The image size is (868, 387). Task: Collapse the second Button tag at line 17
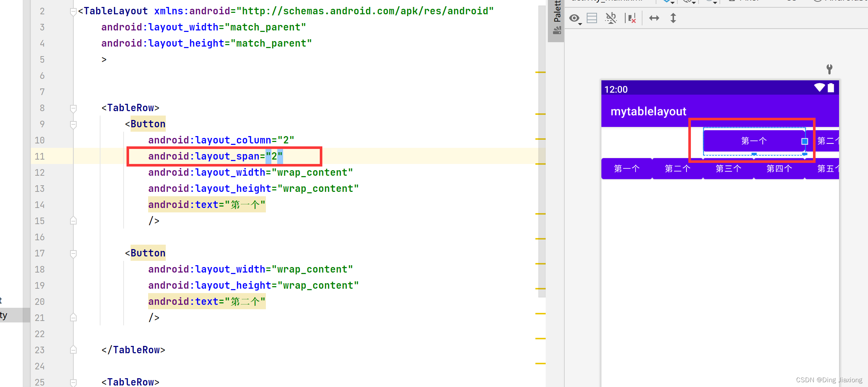pyautogui.click(x=73, y=253)
